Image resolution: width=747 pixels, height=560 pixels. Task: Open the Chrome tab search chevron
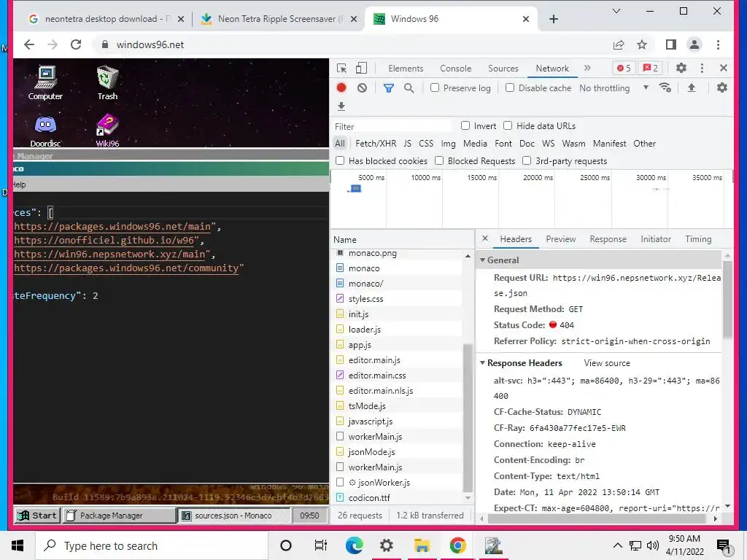coord(616,11)
